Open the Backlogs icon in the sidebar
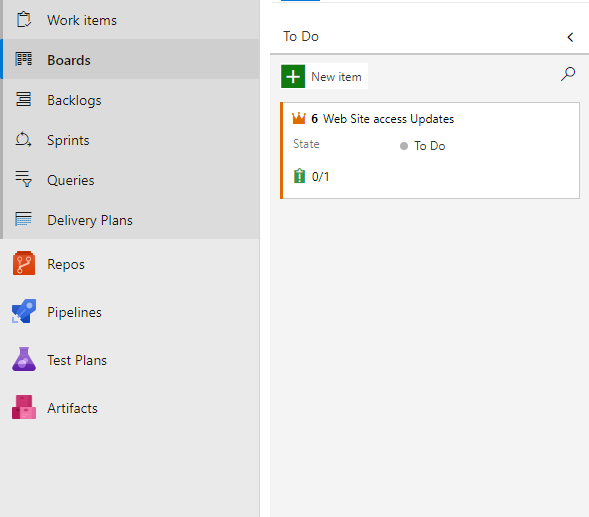Image resolution: width=589 pixels, height=517 pixels. coord(23,100)
